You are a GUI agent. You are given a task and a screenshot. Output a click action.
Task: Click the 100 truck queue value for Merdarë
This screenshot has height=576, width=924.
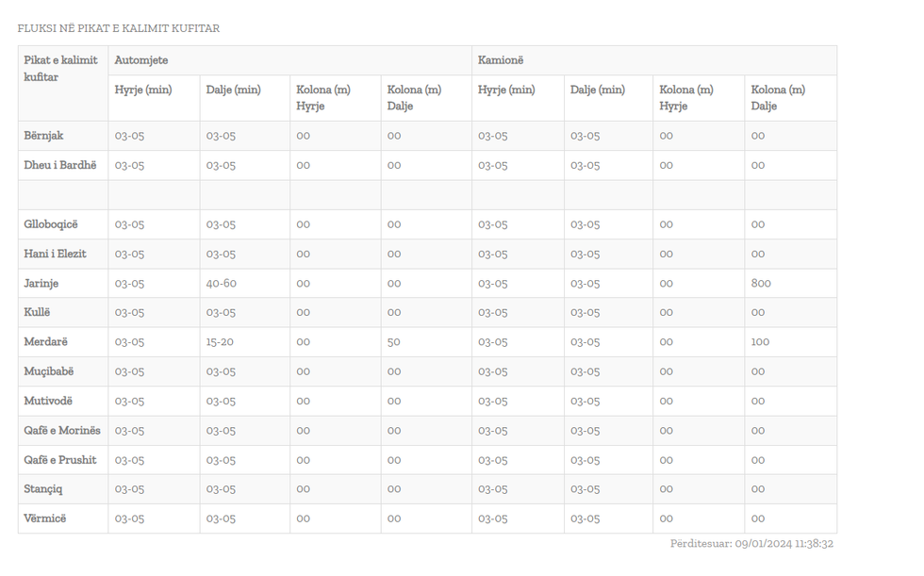coord(760,342)
